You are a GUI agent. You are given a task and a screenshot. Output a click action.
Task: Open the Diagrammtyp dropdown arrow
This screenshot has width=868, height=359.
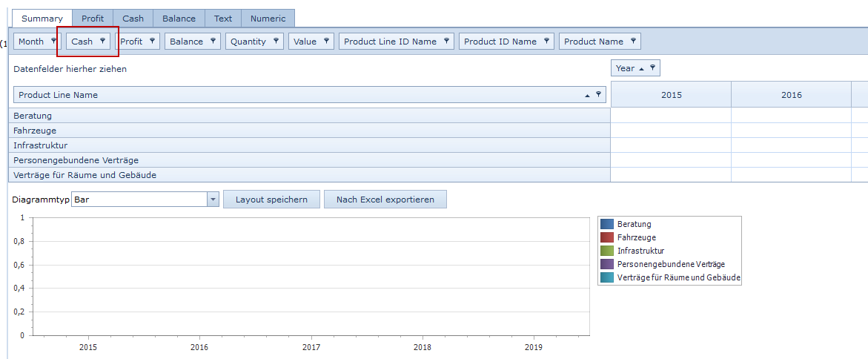pyautogui.click(x=213, y=200)
